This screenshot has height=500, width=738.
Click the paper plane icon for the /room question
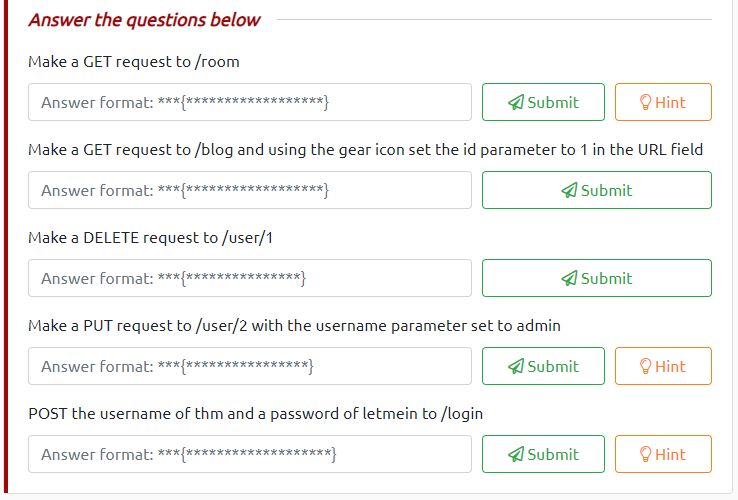(516, 102)
